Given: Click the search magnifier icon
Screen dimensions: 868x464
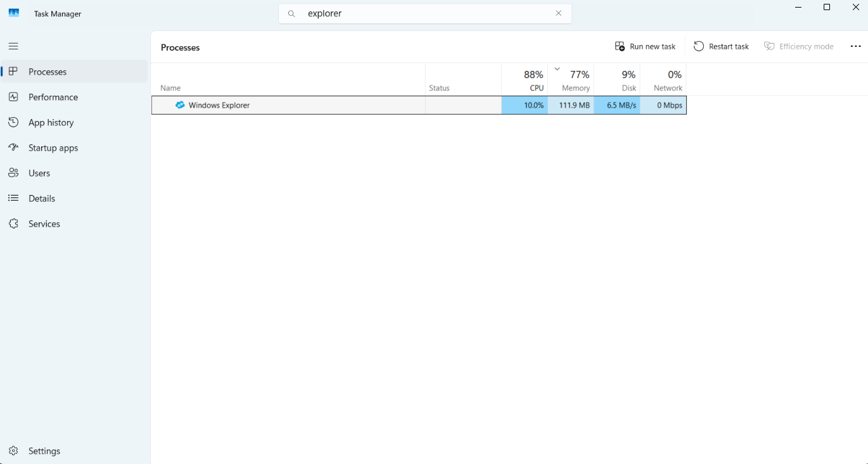Looking at the screenshot, I should (291, 13).
